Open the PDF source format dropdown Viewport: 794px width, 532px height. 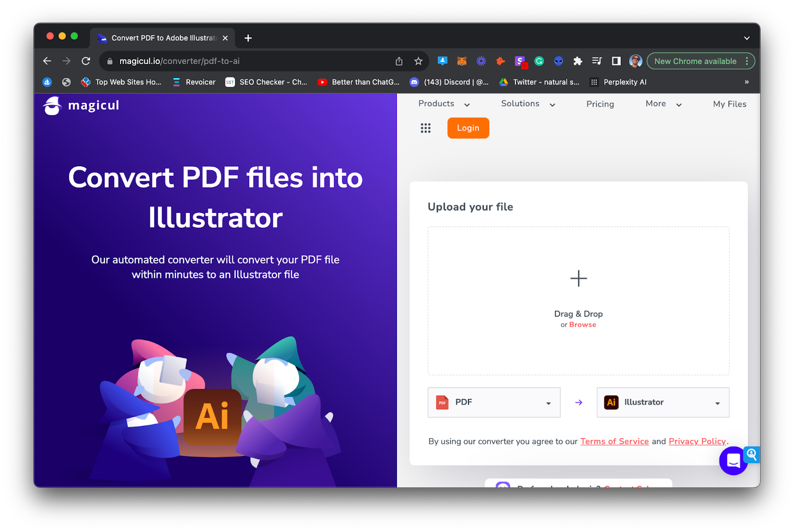click(494, 402)
